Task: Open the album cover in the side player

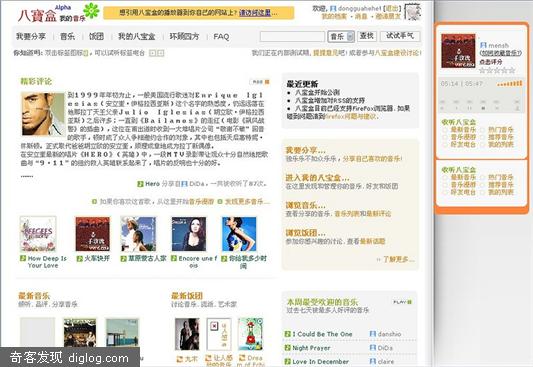Action: (x=458, y=51)
